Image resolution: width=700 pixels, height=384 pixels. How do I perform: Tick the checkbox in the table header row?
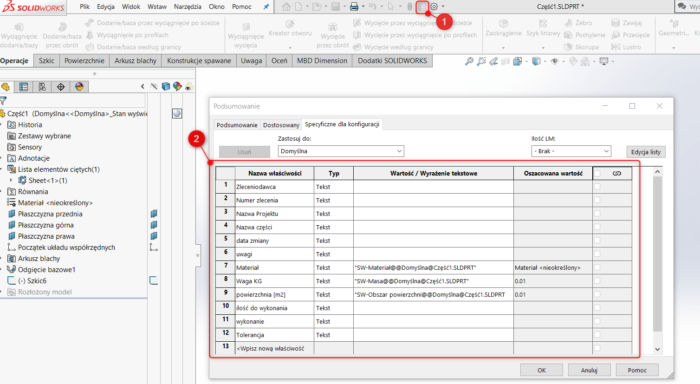point(597,173)
